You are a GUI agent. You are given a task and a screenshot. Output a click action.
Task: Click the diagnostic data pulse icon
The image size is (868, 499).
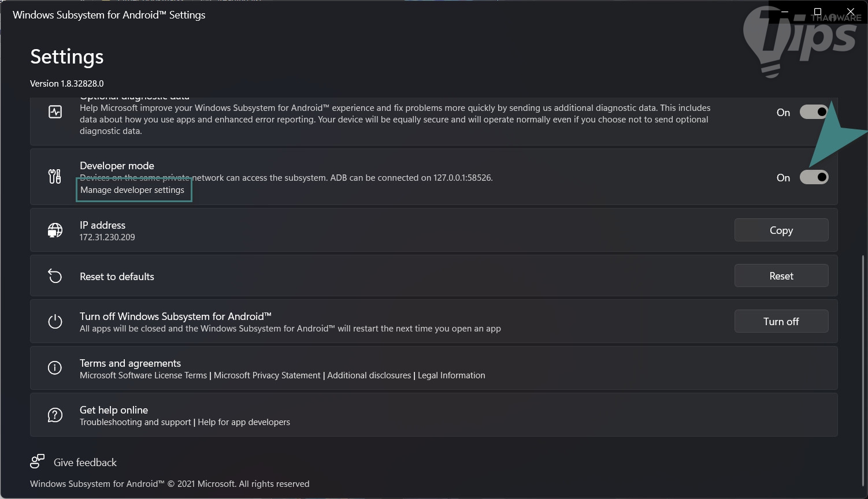click(x=55, y=112)
